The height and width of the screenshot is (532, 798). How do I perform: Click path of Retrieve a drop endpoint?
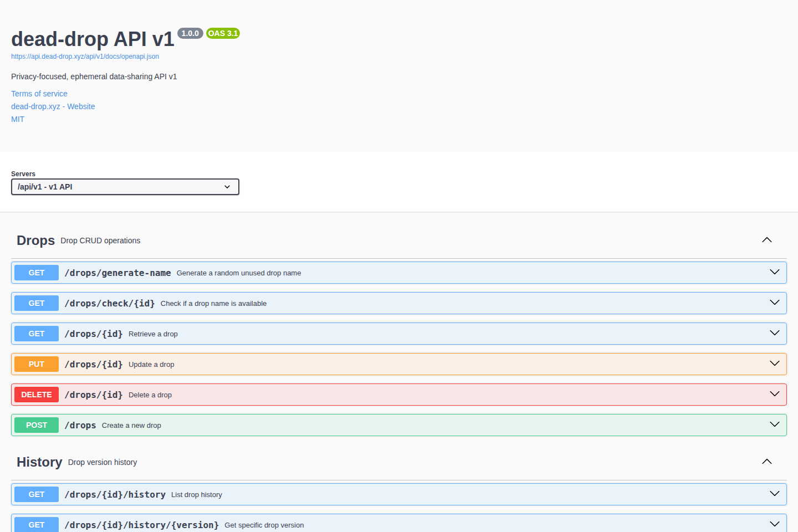94,334
